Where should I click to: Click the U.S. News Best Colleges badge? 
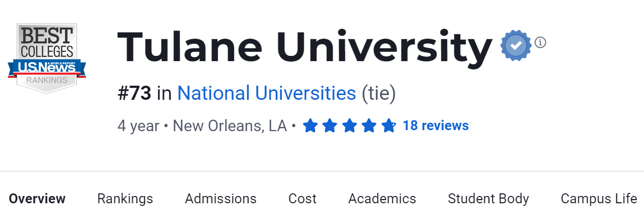47,59
